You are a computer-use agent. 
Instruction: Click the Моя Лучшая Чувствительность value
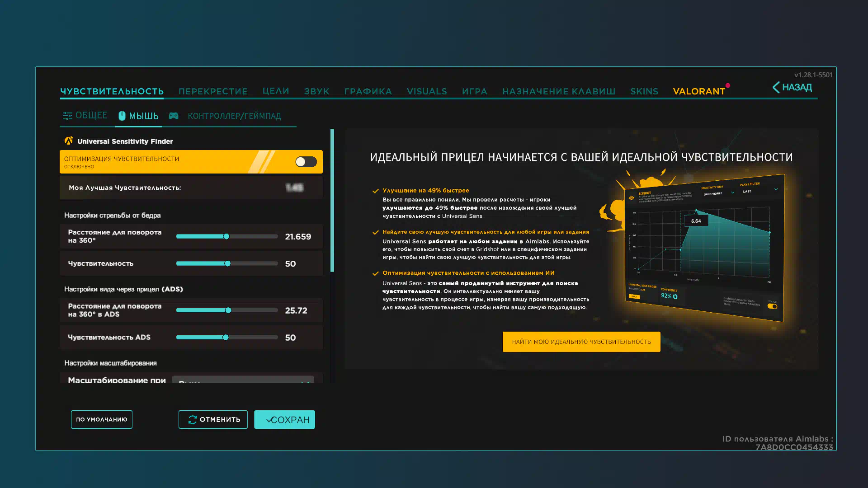click(295, 188)
